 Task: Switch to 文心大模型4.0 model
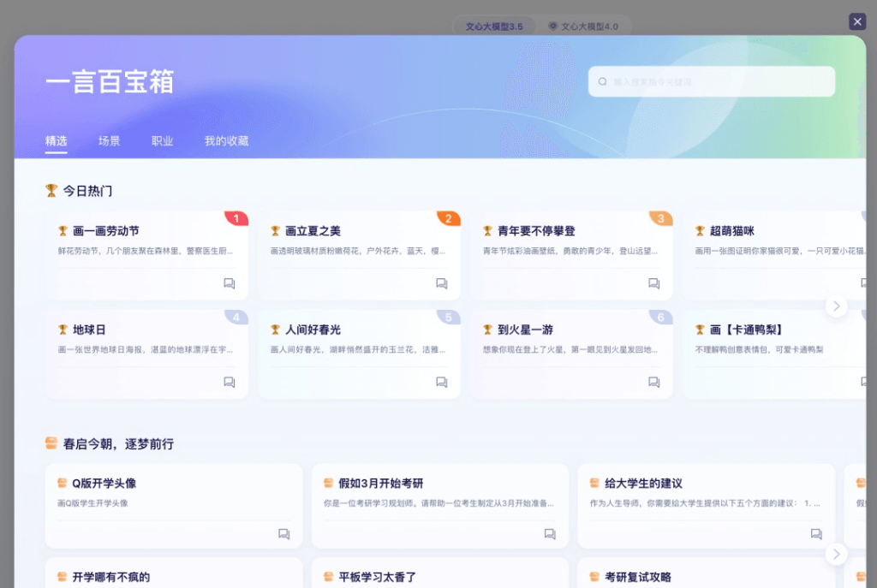pyautogui.click(x=584, y=27)
